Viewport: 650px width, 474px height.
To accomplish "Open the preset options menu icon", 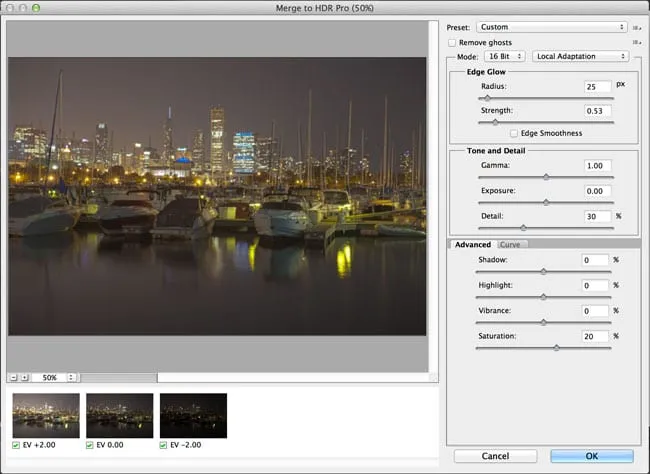I will (637, 27).
